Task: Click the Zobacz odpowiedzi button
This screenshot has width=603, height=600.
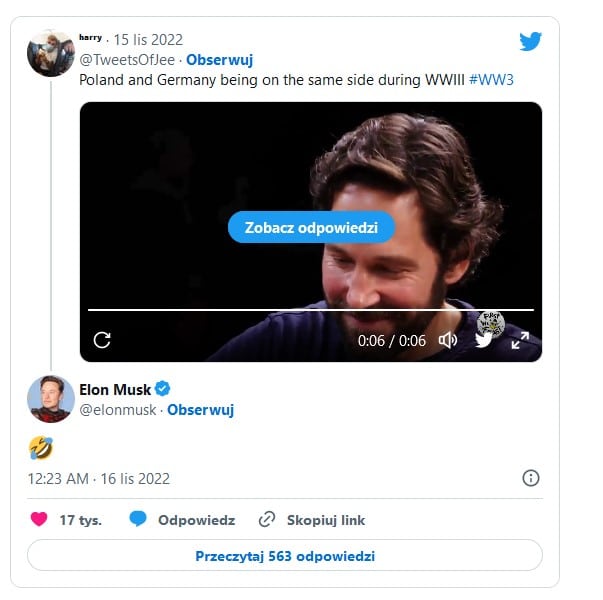Action: 311,227
